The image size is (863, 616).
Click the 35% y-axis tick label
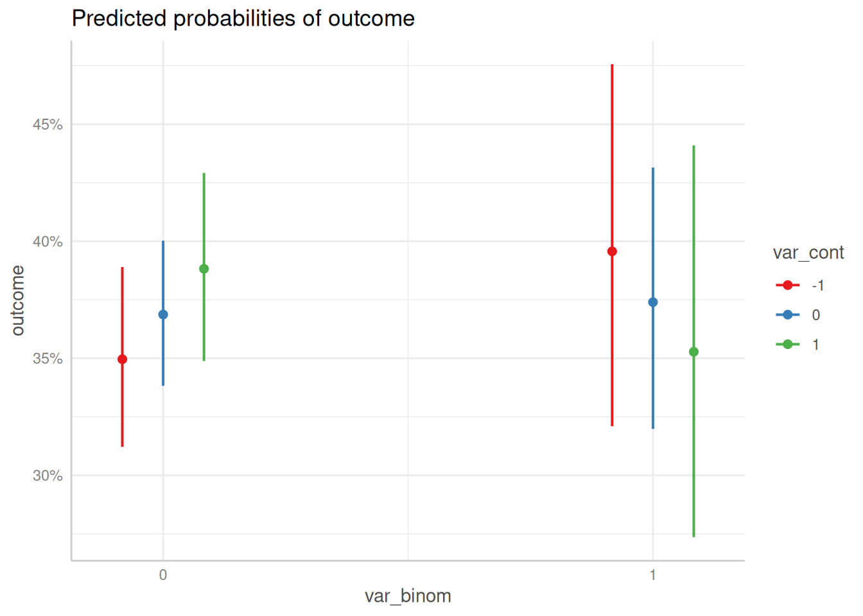48,359
